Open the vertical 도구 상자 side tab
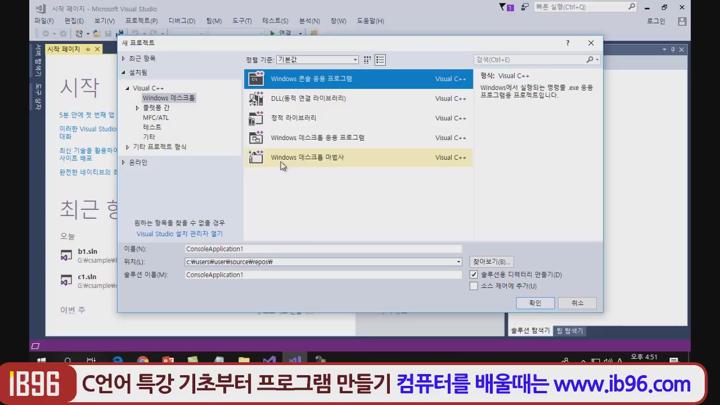This screenshot has width=720, height=405. coord(38,97)
